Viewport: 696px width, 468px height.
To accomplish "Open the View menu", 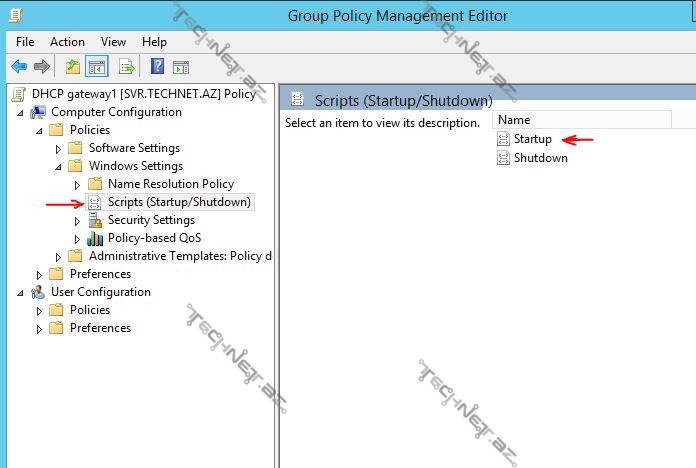I will 113,42.
